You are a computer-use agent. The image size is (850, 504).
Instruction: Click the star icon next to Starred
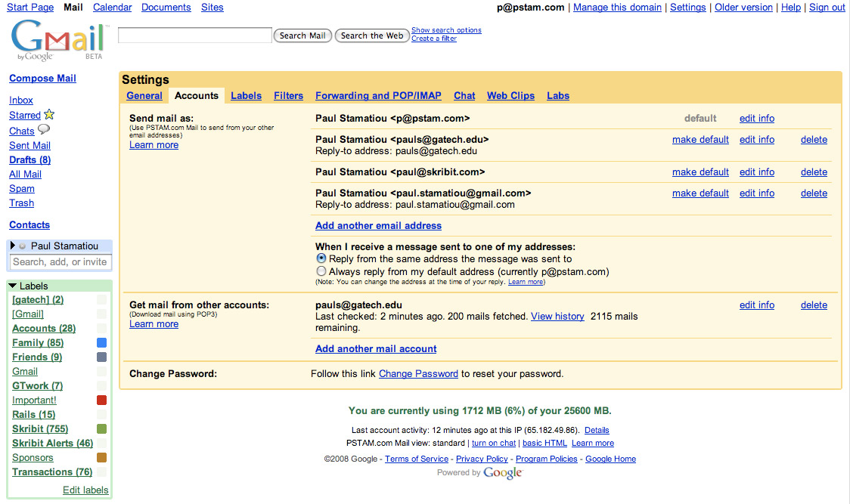click(x=49, y=114)
